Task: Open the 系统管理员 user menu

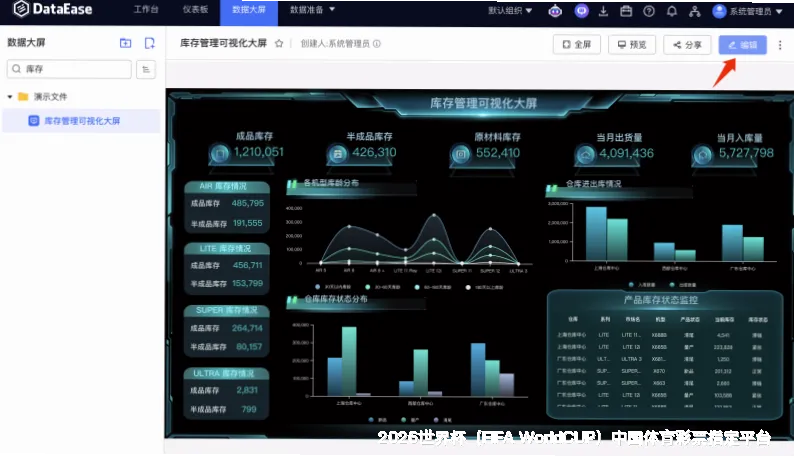Action: (x=747, y=11)
